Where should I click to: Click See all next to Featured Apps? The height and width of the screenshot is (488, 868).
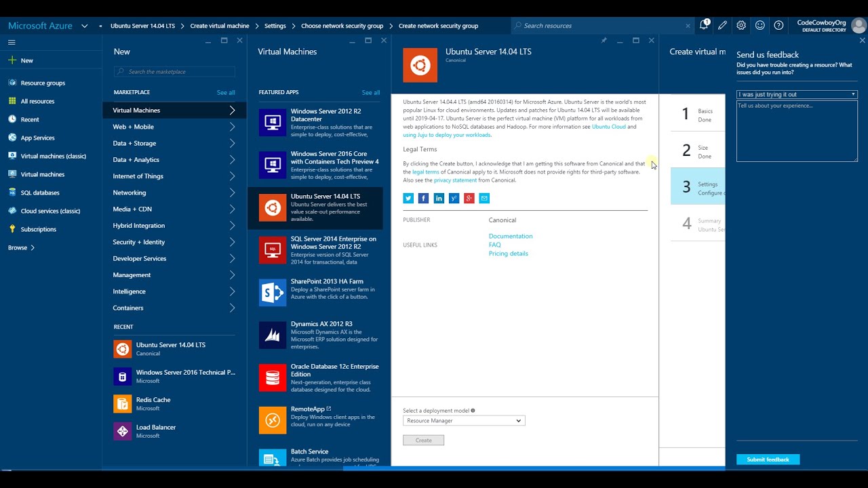pos(371,92)
